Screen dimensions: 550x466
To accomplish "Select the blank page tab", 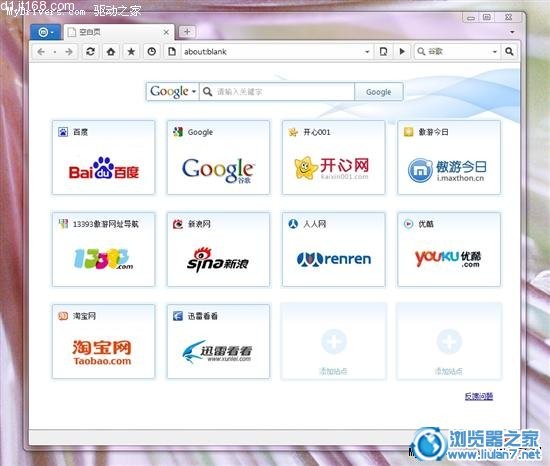I will tap(119, 32).
